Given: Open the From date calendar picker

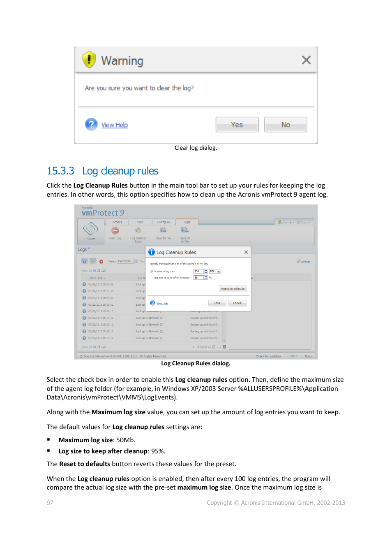Looking at the screenshot, I should [136, 261].
